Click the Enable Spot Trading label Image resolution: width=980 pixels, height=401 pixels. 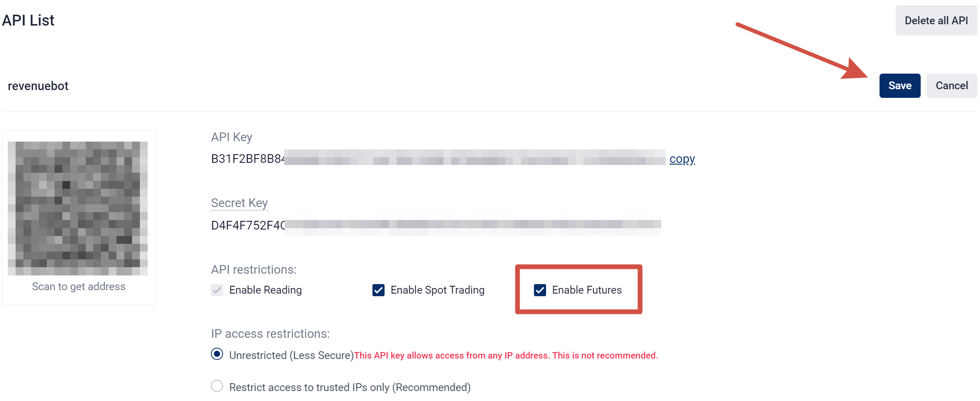tap(437, 290)
